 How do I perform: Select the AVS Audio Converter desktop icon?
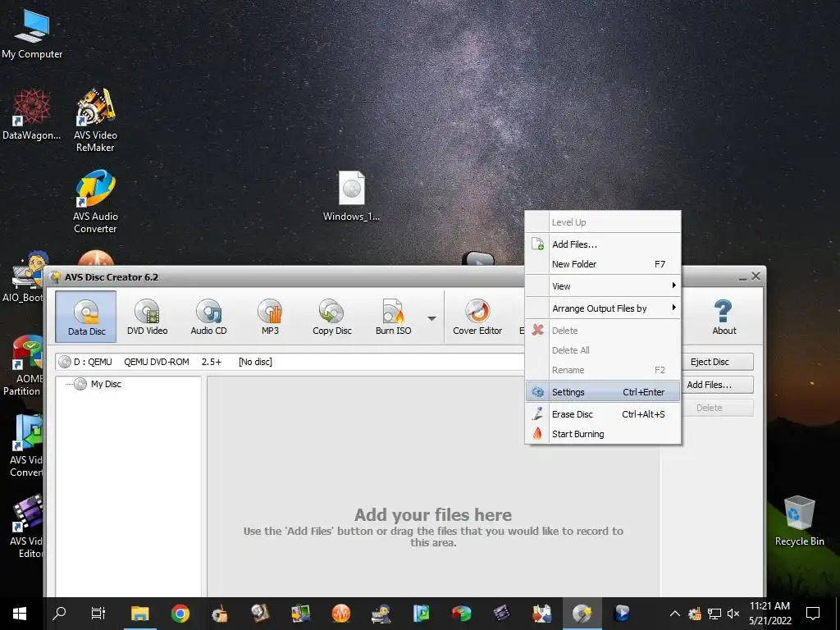(95, 202)
